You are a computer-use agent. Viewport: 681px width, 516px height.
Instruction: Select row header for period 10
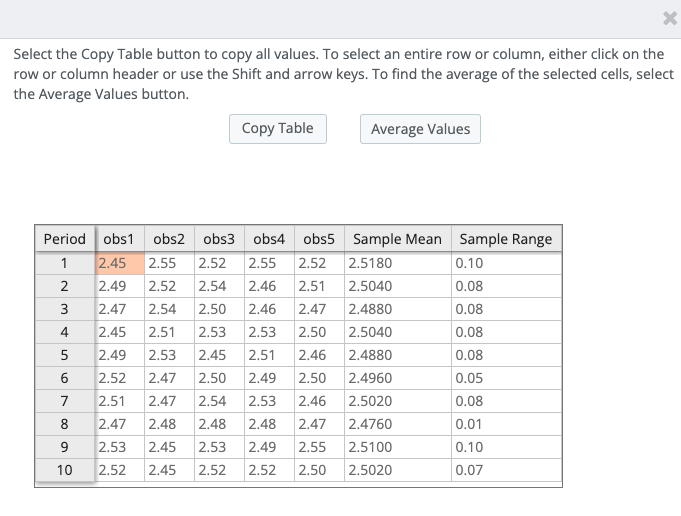click(65, 470)
